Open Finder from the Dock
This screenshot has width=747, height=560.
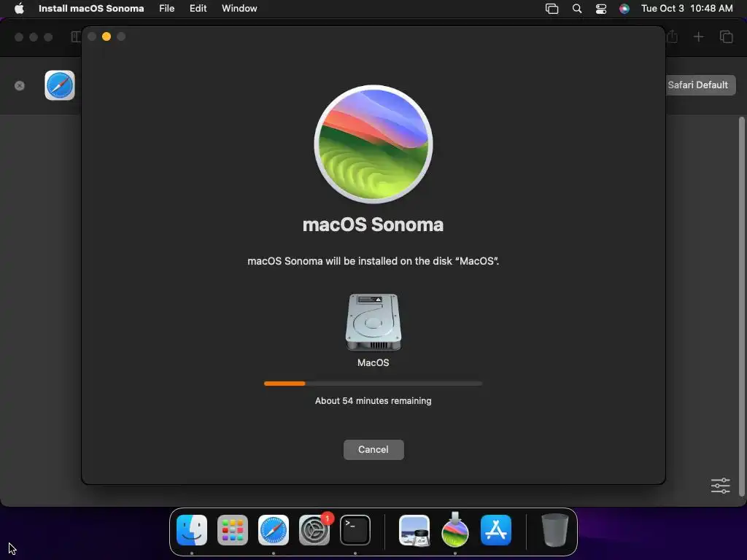192,530
